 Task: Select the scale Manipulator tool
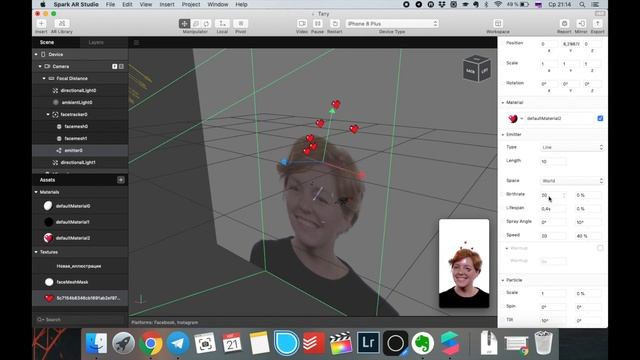pos(196,23)
